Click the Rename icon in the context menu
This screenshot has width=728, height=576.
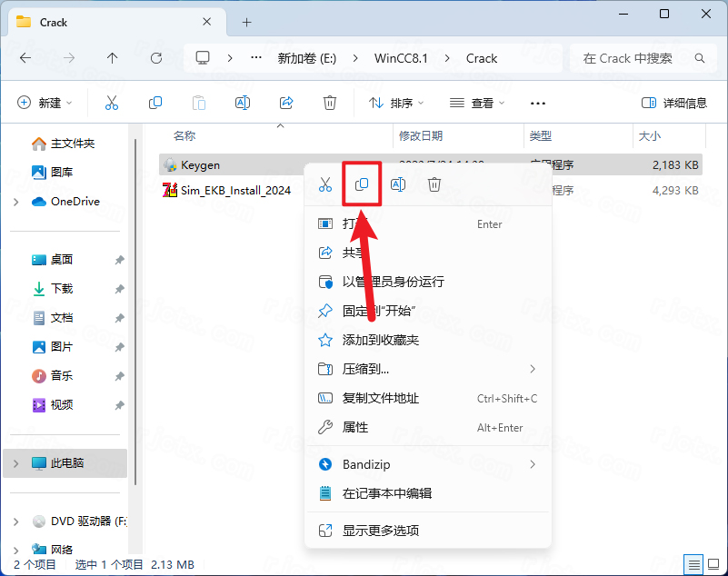click(x=398, y=184)
